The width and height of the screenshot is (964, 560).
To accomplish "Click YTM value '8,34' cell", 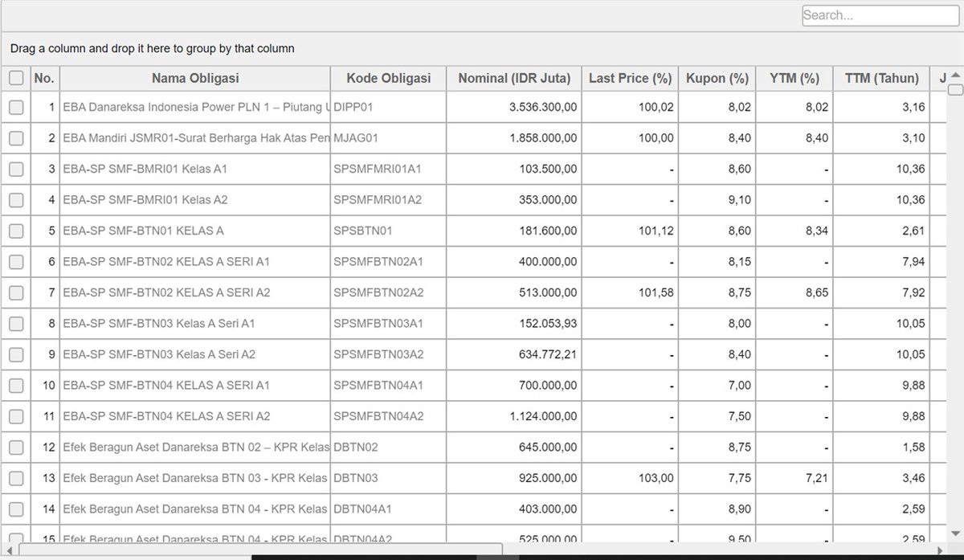I will (x=794, y=231).
